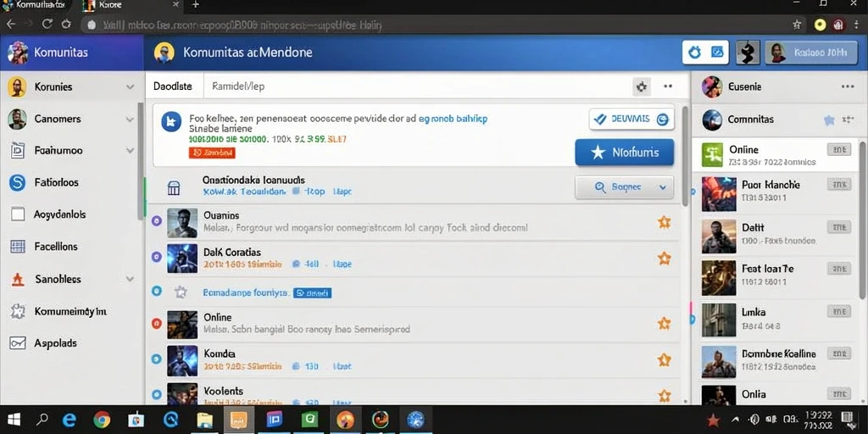
Task: Expand the Canomers sidebar chevron
Action: point(130,119)
